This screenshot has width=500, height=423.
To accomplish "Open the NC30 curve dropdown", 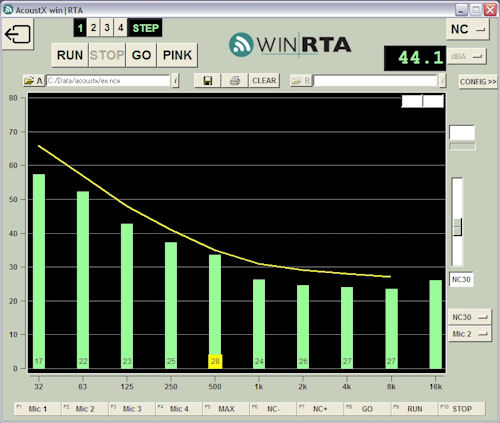I will point(470,317).
